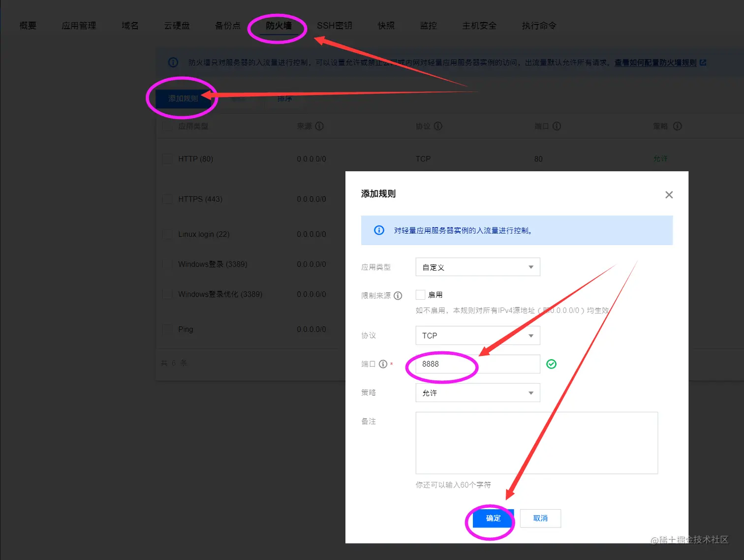Click the HTTP (80) row label
This screenshot has height=560, width=744.
(x=195, y=159)
